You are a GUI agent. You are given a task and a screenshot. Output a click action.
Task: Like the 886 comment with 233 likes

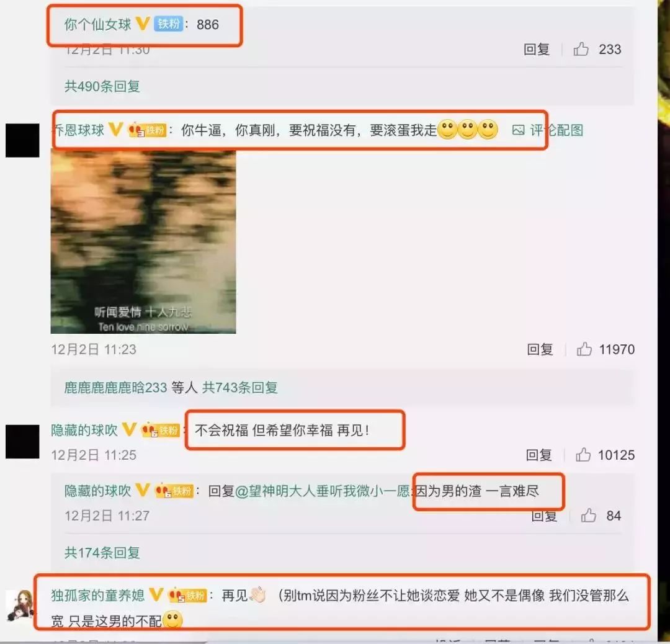(581, 49)
